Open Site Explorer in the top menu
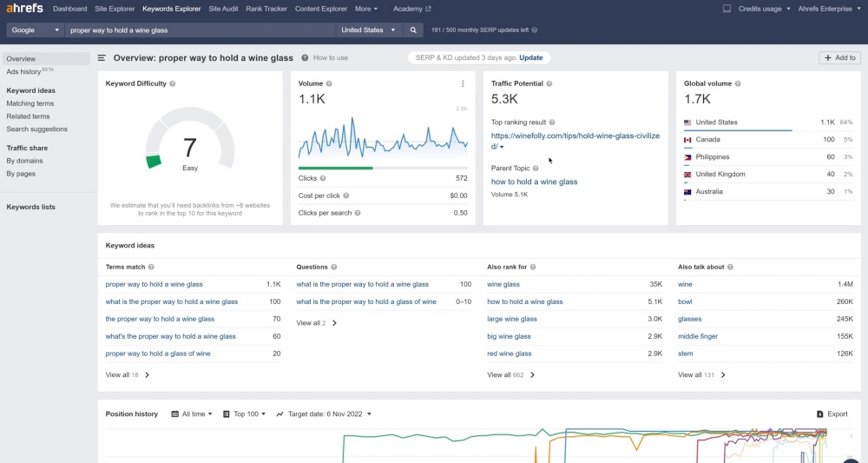This screenshot has height=463, width=868. pos(115,9)
